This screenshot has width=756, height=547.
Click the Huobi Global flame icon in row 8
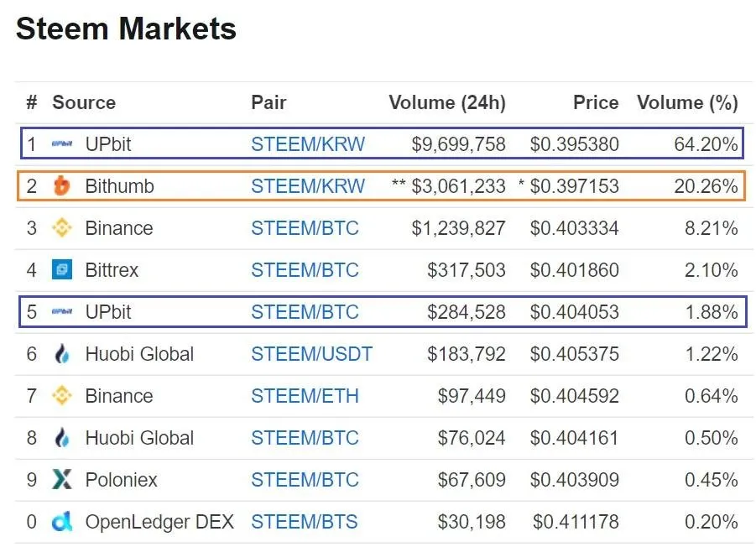click(62, 438)
